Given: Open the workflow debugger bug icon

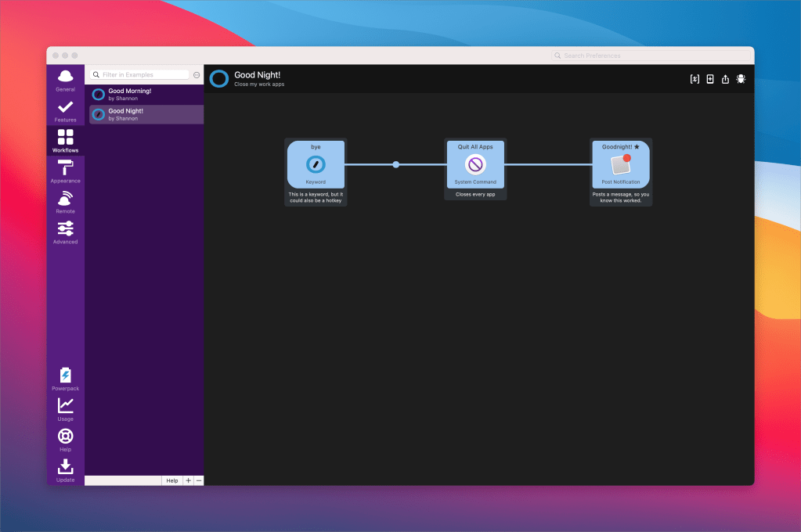Looking at the screenshot, I should click(741, 79).
